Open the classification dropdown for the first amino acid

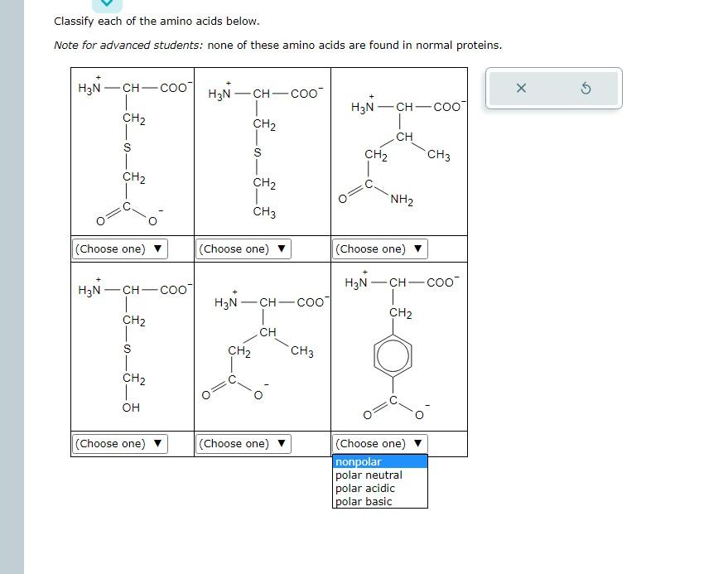[x=119, y=248]
